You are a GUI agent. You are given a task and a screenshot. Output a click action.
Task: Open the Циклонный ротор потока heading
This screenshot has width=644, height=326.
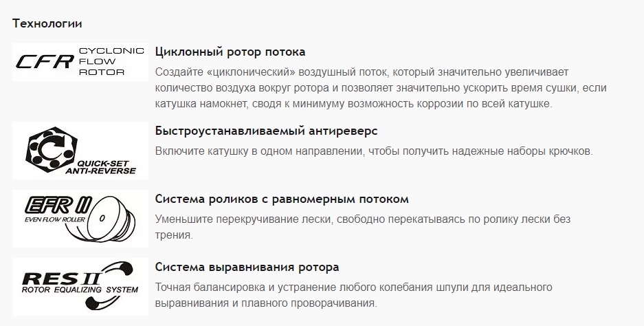click(x=230, y=52)
